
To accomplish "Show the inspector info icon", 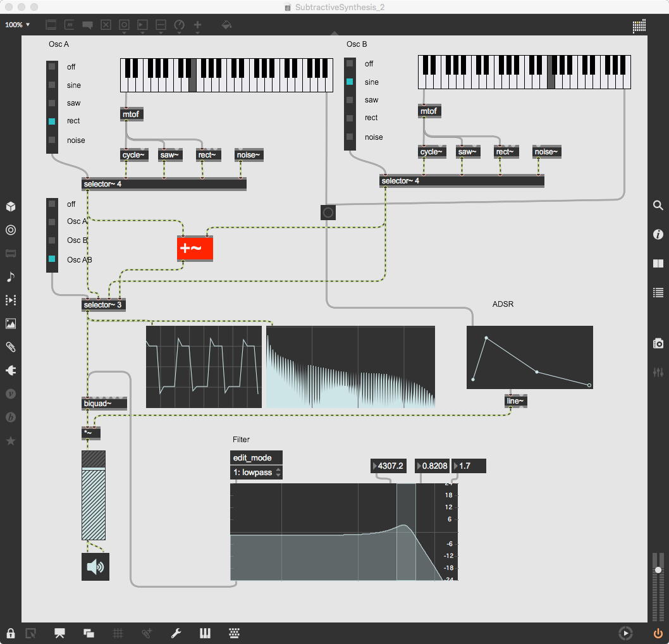I will 658,234.
